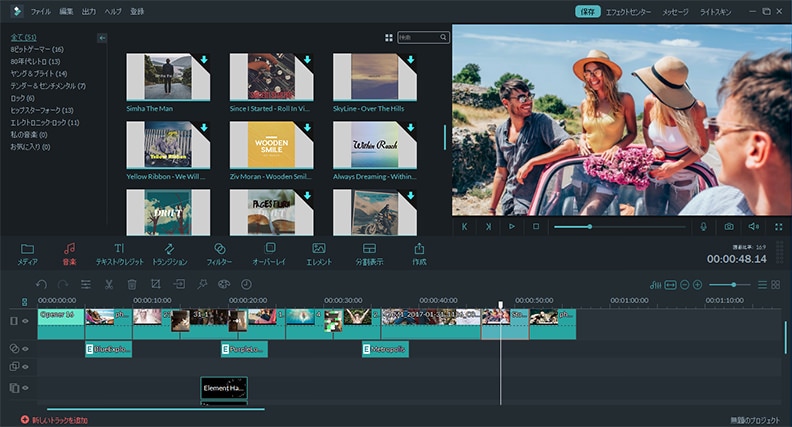The image size is (792, 427).
Task: Redo the last undone action
Action: click(63, 284)
